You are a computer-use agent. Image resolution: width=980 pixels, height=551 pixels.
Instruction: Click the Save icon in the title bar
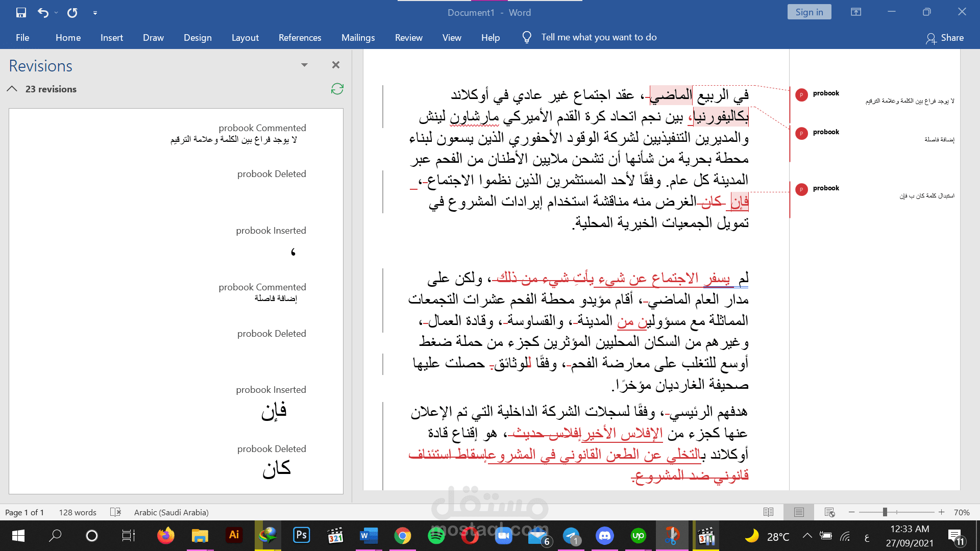tap(21, 13)
